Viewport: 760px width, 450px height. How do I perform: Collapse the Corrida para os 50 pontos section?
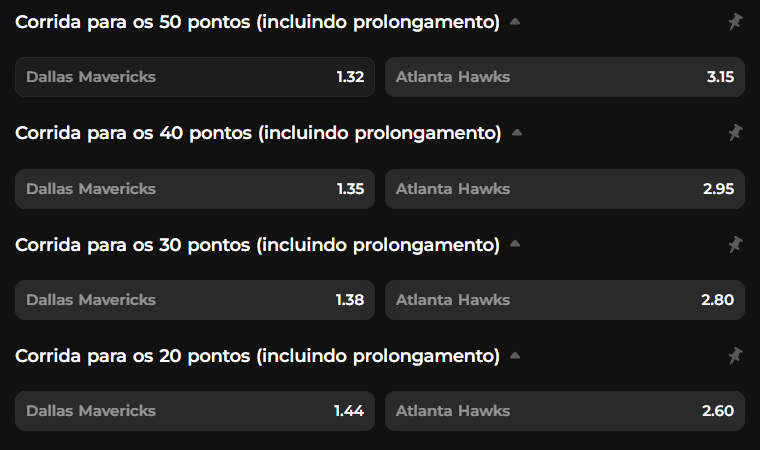tap(514, 22)
